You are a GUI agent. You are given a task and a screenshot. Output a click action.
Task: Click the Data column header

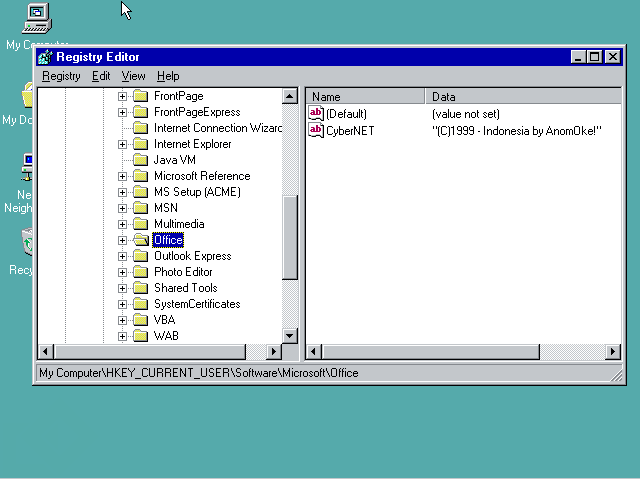523,97
